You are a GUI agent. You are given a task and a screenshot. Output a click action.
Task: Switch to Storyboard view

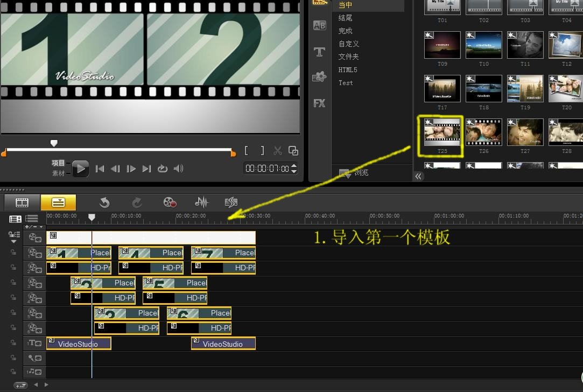[22, 202]
